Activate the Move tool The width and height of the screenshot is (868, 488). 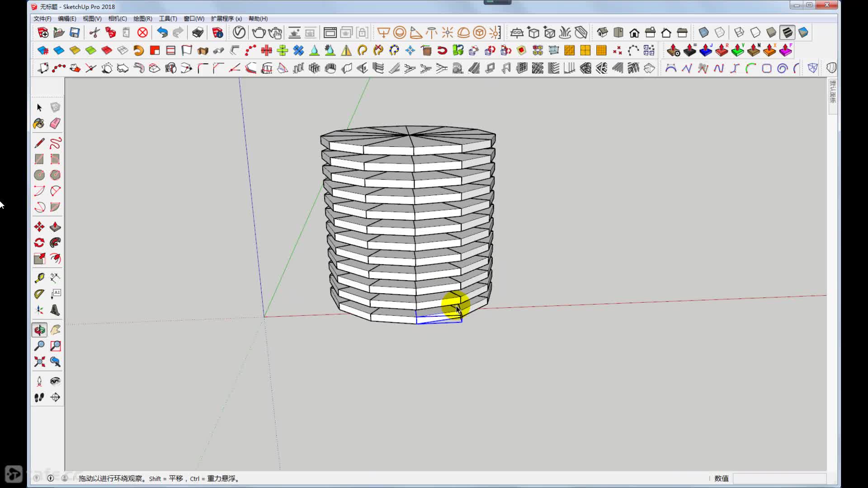point(39,227)
